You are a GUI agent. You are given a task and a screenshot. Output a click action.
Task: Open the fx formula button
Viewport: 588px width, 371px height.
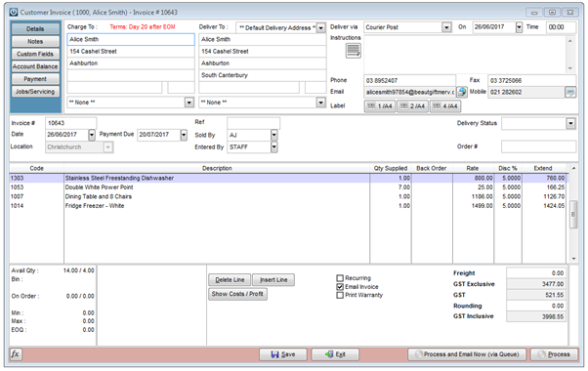pyautogui.click(x=16, y=353)
